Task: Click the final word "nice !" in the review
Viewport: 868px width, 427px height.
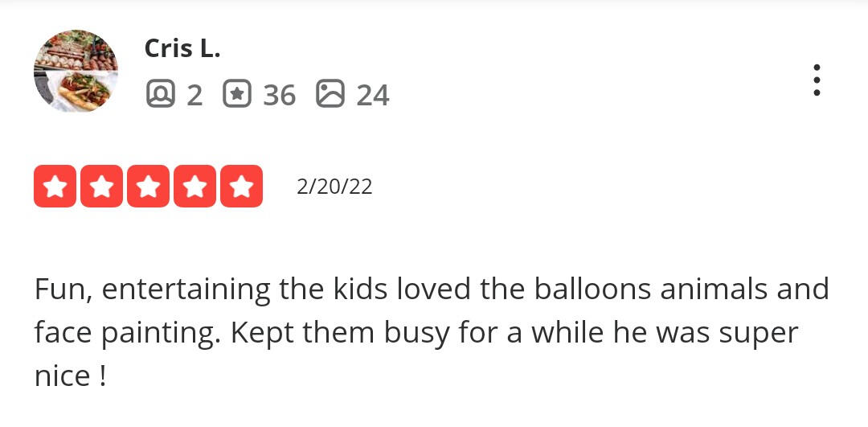Action: coord(70,376)
